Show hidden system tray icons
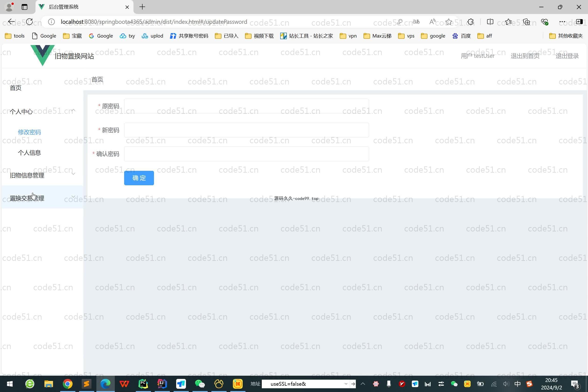The image size is (588, 392). (x=363, y=384)
